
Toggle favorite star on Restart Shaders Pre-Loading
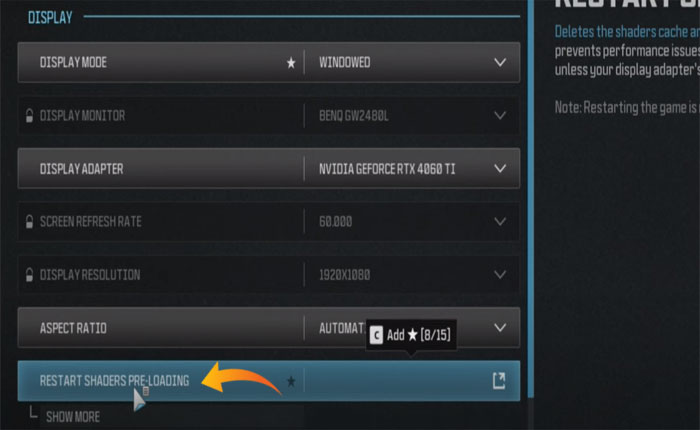291,381
